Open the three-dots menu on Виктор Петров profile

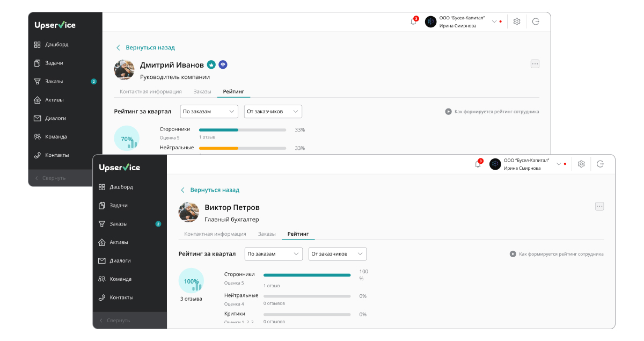tap(599, 206)
